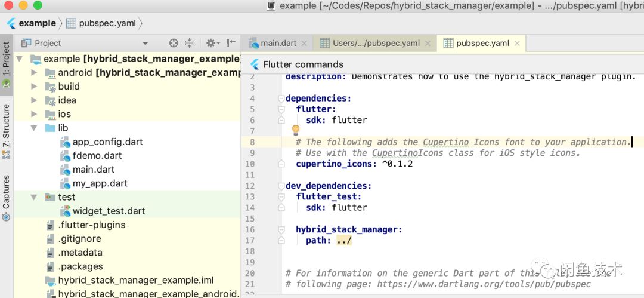Click the dartlang.org URL in line 21 comment

(x=484, y=284)
